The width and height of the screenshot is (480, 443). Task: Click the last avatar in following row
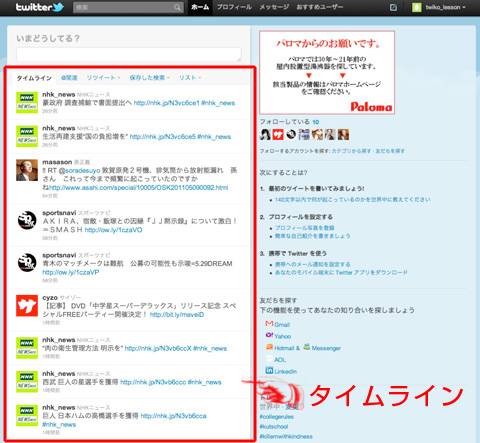(343, 134)
